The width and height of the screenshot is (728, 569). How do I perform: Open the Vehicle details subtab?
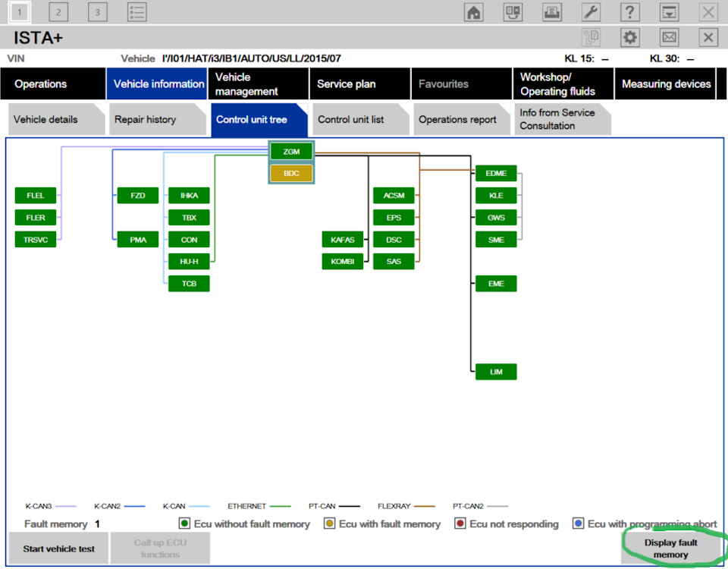pos(57,119)
